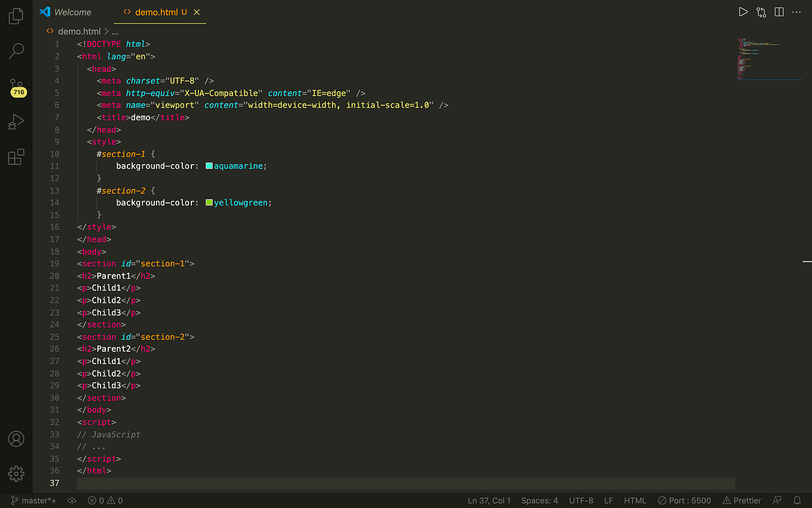The image size is (812, 508).
Task: Open the Extensions view
Action: (16, 156)
